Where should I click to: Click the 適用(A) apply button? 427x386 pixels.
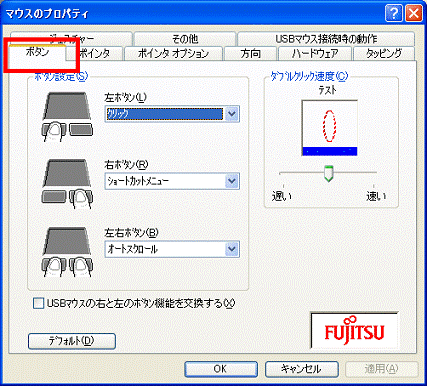[382, 369]
